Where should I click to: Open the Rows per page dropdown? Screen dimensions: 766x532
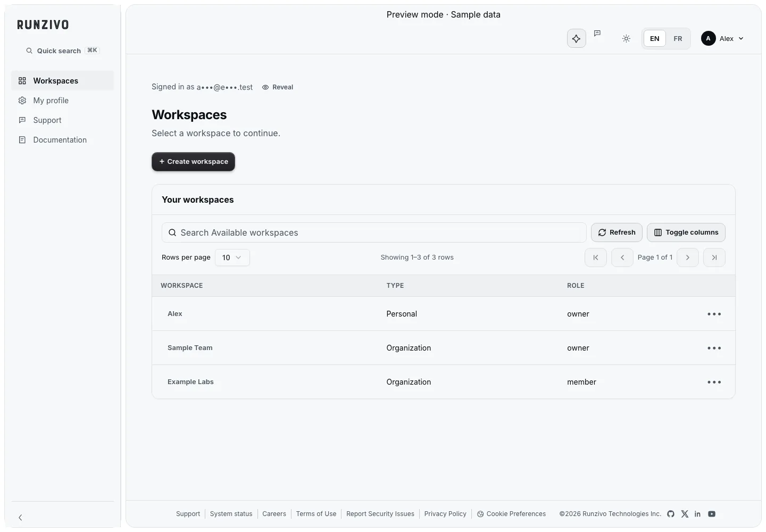(x=232, y=257)
